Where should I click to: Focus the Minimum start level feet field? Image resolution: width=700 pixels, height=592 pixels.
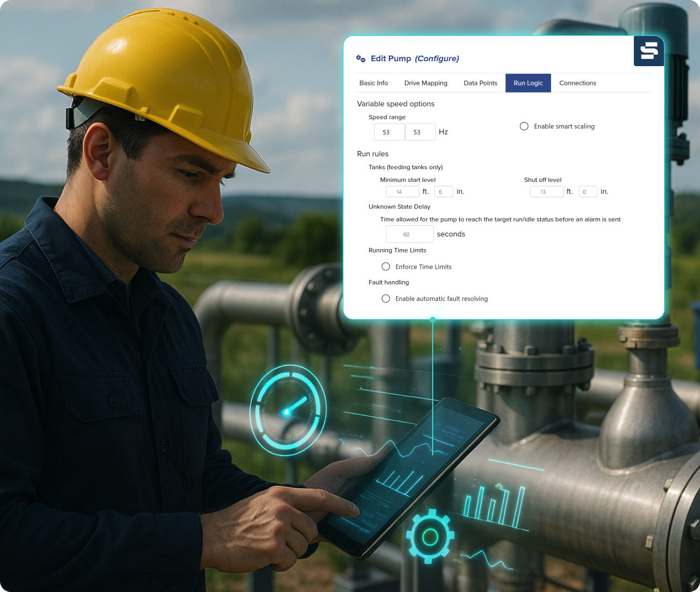(x=402, y=192)
